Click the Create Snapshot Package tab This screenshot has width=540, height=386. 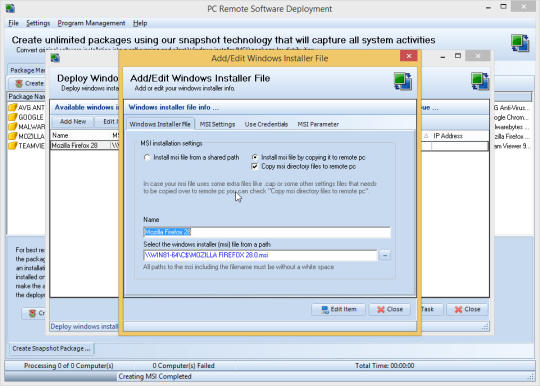tap(51, 348)
